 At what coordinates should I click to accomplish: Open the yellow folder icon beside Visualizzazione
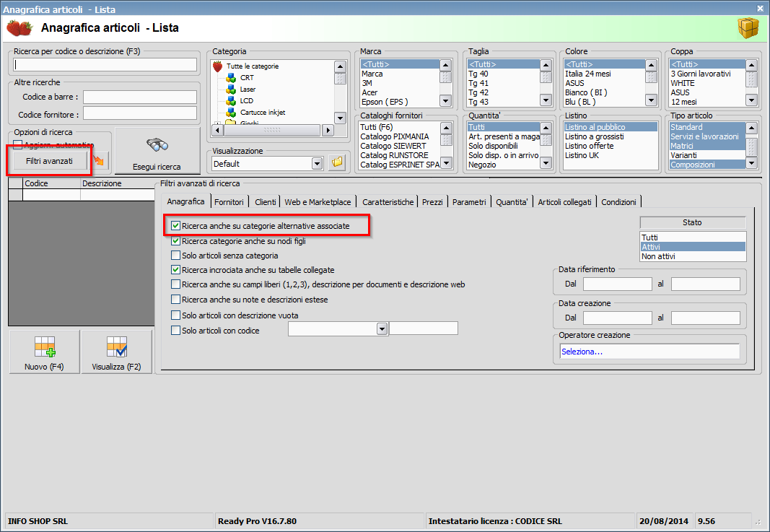click(x=337, y=163)
